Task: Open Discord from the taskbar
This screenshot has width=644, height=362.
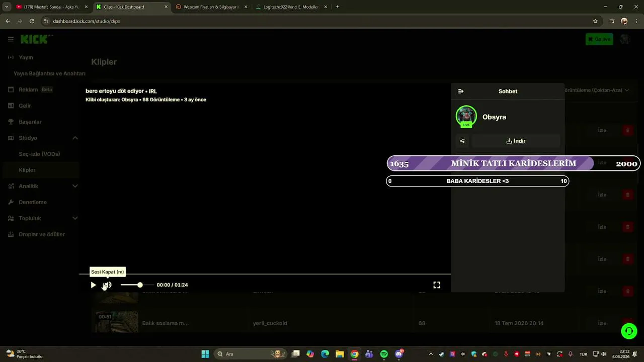Action: [399, 354]
